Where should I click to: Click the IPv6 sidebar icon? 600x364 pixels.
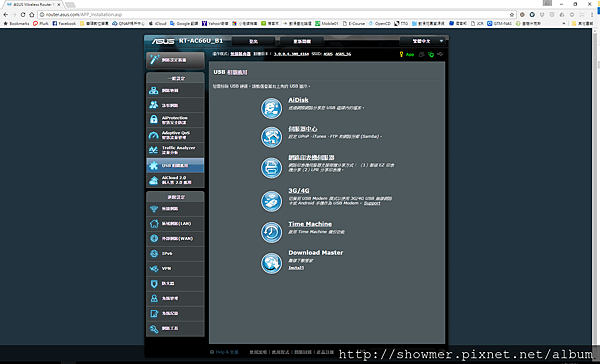coord(154,253)
